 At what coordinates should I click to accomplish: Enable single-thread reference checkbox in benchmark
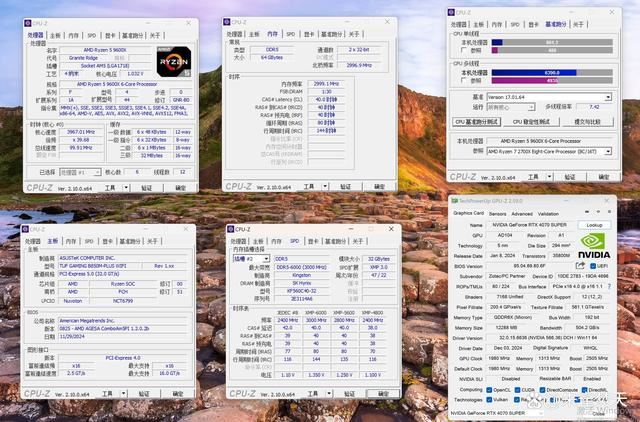pyautogui.click(x=461, y=49)
